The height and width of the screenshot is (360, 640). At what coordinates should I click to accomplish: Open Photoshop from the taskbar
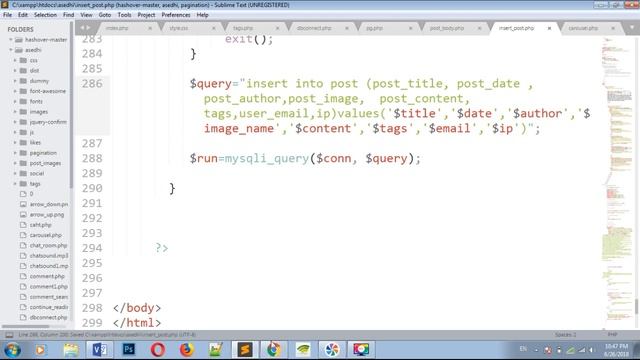pos(129,350)
